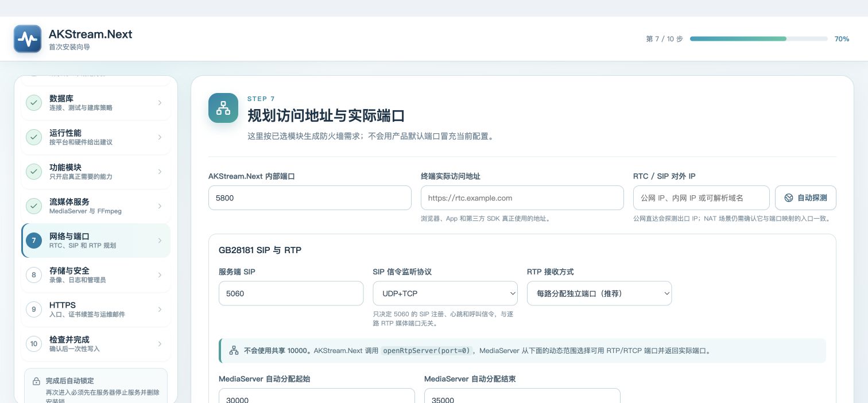Click the GB28181 SIP 与 RTP section title
Viewport: 868px width, 403px height.
[x=260, y=250]
